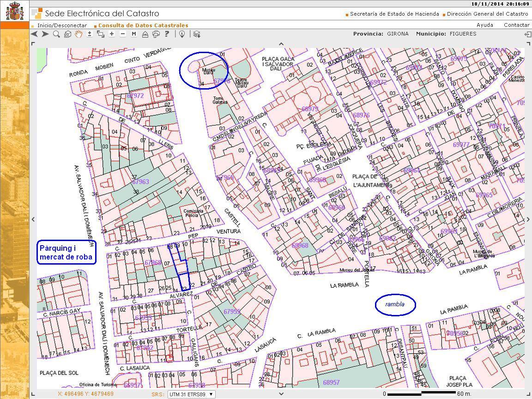Open the Inicio/Desconectar menu item
Screen dimensions: 532x399
pyautogui.click(x=62, y=25)
